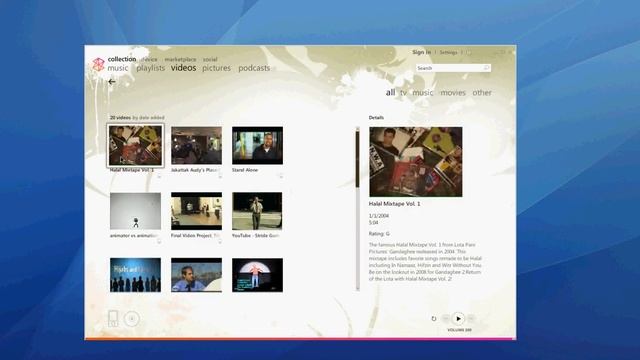Open the Zune device icon at the bottom left
The height and width of the screenshot is (360, 640).
pyautogui.click(x=113, y=318)
